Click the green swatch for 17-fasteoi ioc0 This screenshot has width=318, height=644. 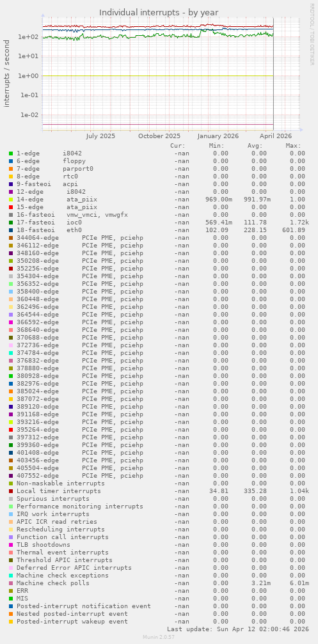[x=11, y=222]
